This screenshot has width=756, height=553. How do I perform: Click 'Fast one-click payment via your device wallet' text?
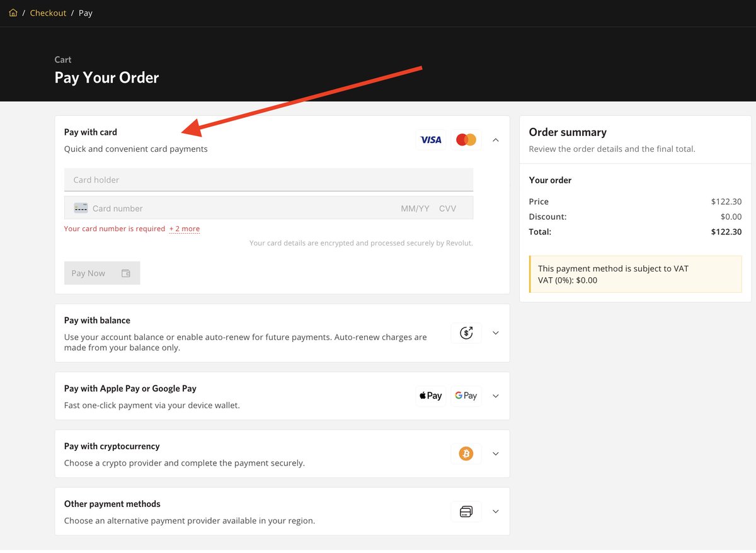click(152, 406)
